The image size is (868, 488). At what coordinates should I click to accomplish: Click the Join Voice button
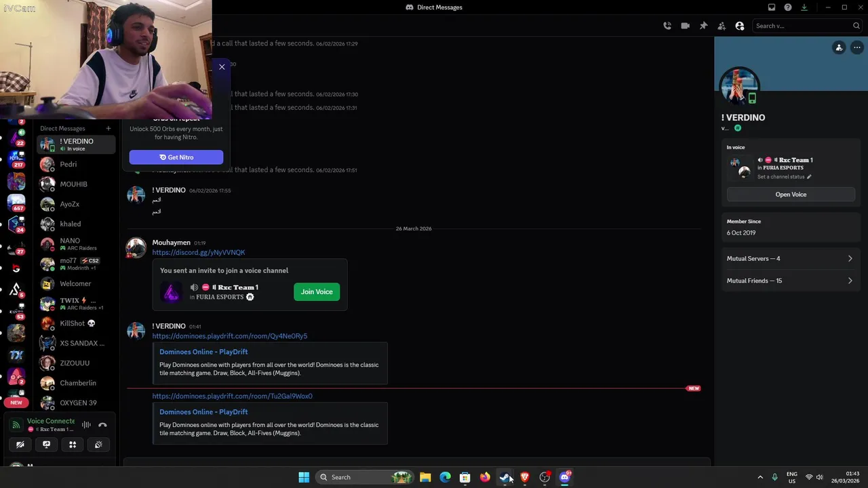(317, 292)
